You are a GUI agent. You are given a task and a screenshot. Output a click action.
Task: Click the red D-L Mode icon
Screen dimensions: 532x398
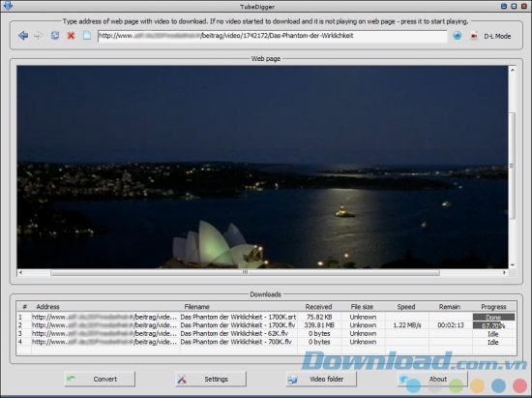point(474,36)
